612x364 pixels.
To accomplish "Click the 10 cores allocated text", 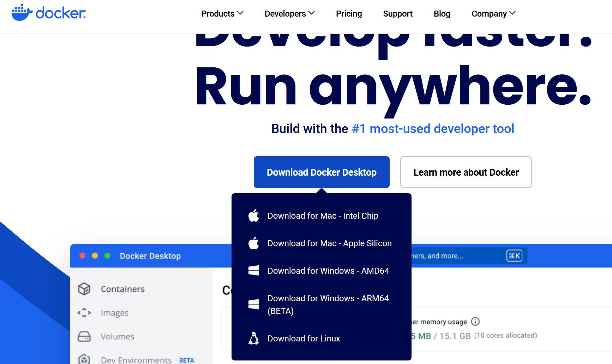I will point(505,335).
